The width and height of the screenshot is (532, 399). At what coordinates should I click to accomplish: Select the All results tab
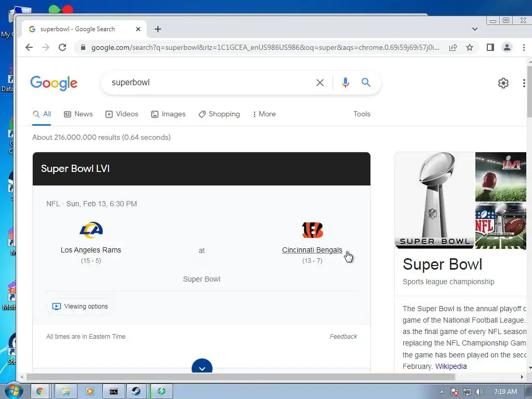click(42, 114)
